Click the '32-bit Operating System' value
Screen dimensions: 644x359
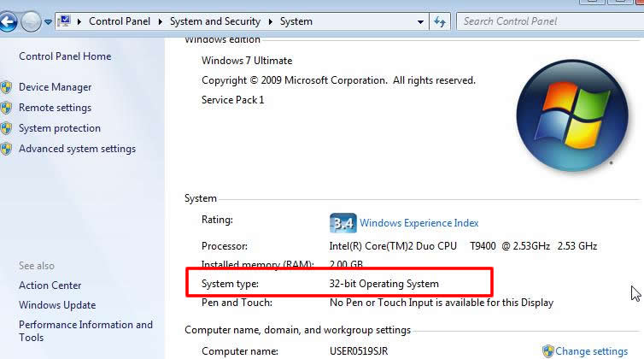pyautogui.click(x=384, y=284)
